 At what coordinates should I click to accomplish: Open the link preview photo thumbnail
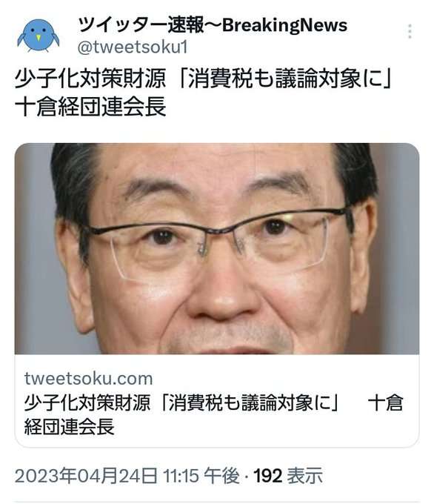tap(217, 248)
